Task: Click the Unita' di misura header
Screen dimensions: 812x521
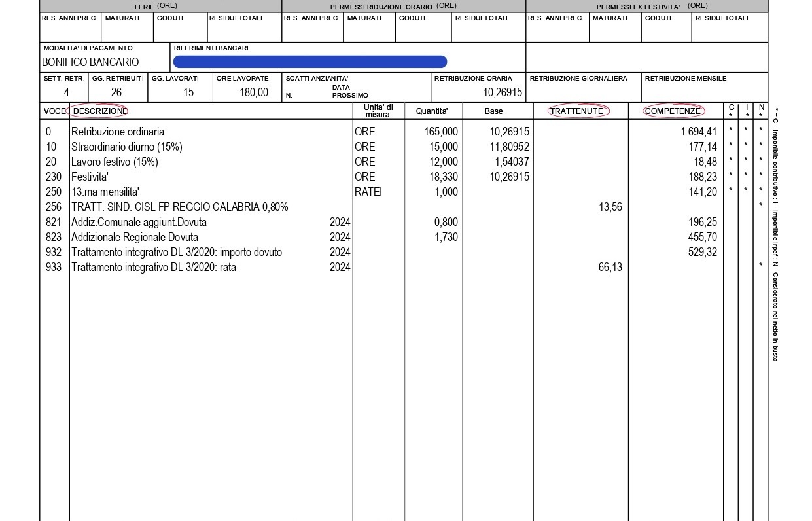Action: tap(378, 111)
